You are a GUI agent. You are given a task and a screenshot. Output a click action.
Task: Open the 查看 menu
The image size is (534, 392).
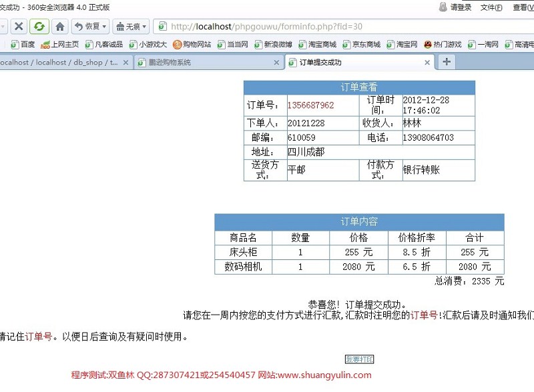coord(523,7)
